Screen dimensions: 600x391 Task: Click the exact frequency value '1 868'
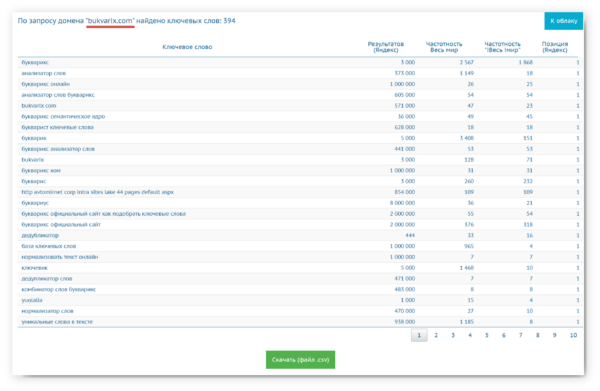click(526, 62)
